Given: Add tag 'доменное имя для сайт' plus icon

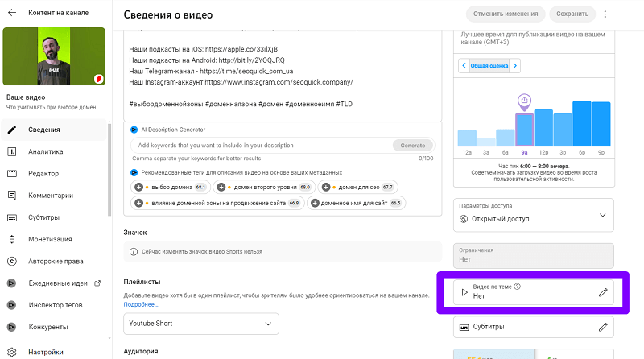Looking at the screenshot, I should pyautogui.click(x=315, y=203).
